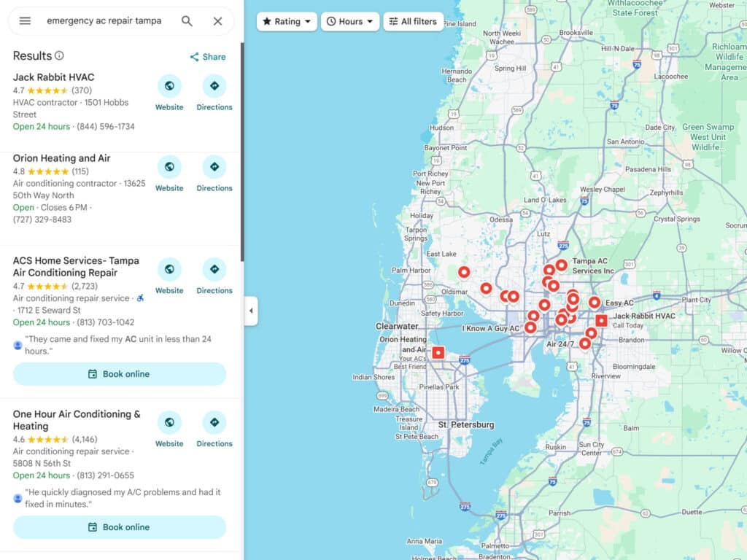This screenshot has width=747, height=560.
Task: Expand the Hours filter dropdown
Action: point(350,22)
